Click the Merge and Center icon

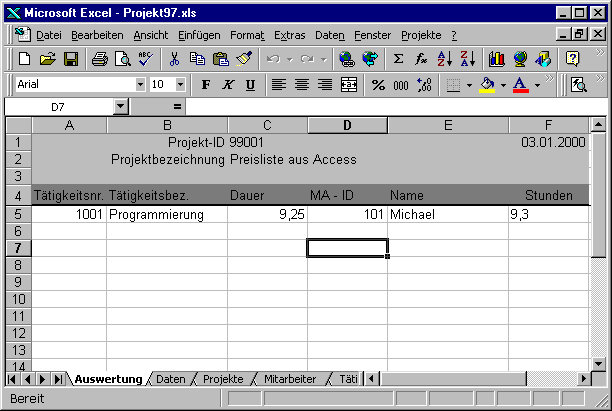click(x=349, y=85)
